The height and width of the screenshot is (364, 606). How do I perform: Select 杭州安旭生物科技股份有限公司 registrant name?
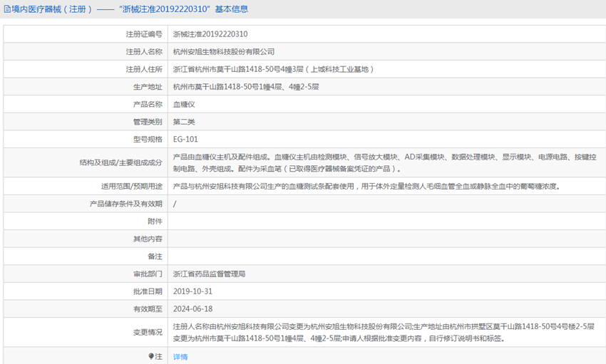coord(224,52)
